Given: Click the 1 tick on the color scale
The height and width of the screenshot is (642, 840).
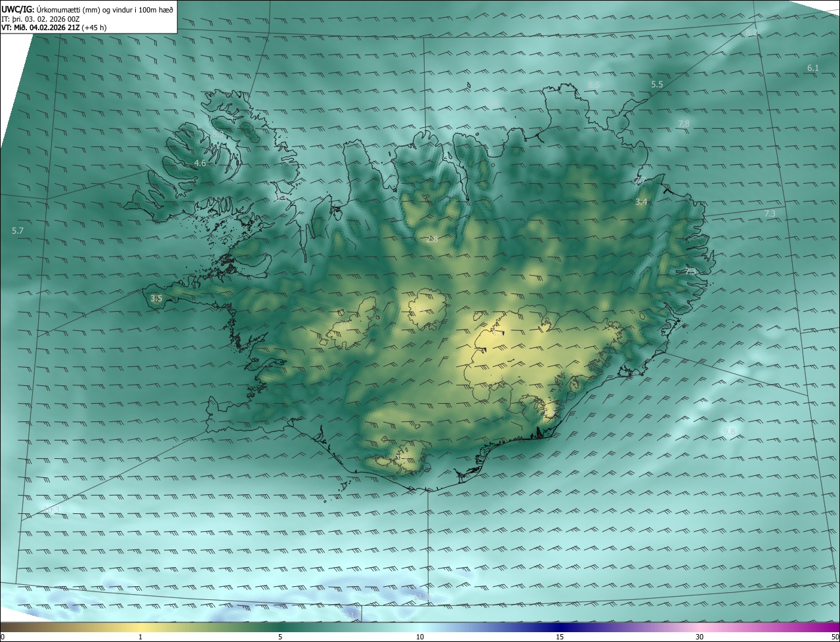Looking at the screenshot, I should tap(140, 637).
